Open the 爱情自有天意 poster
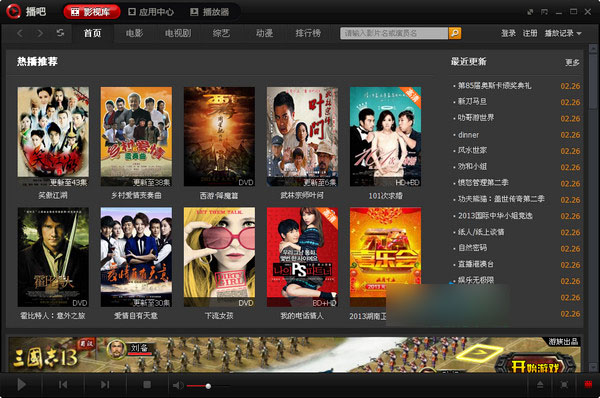 136,257
